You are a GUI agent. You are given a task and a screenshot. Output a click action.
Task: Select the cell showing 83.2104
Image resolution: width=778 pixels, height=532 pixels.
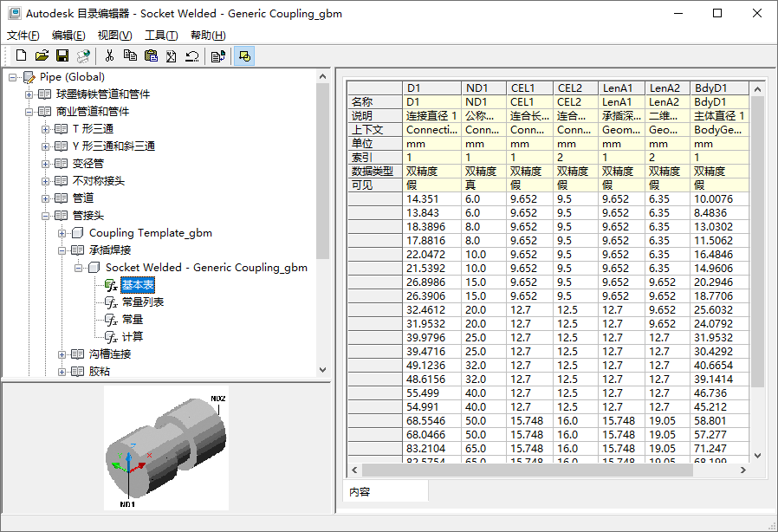point(431,449)
